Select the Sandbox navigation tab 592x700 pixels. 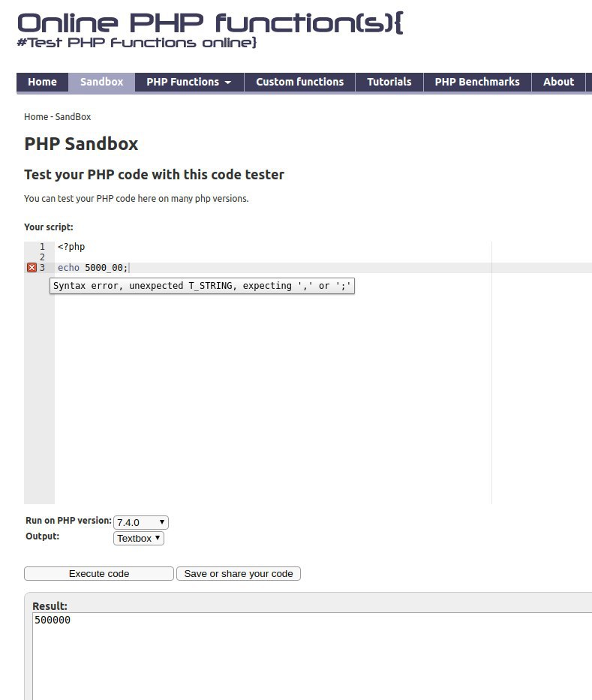click(x=102, y=82)
